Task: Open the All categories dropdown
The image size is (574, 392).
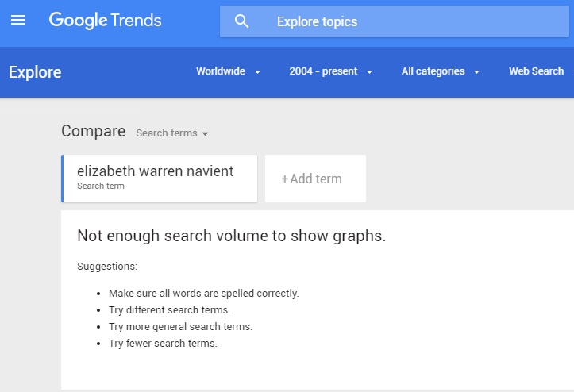Action: point(441,71)
